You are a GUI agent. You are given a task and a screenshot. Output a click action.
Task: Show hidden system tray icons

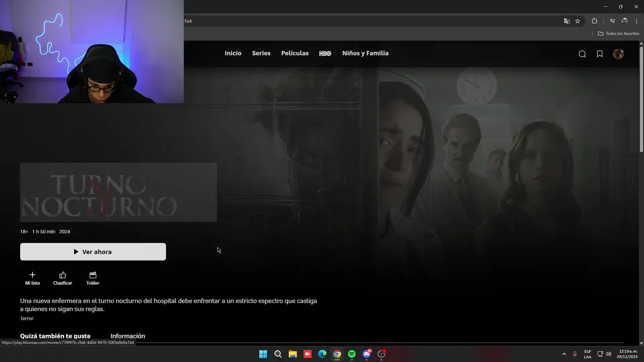point(564,354)
